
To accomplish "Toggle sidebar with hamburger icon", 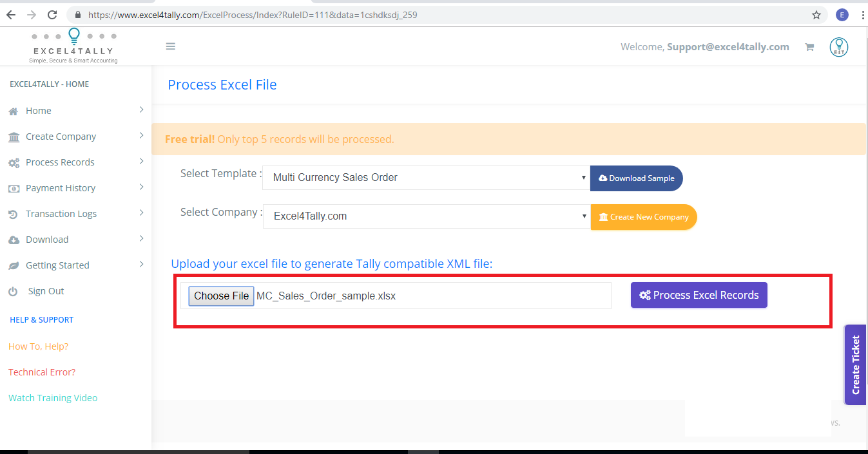I will pyautogui.click(x=171, y=46).
